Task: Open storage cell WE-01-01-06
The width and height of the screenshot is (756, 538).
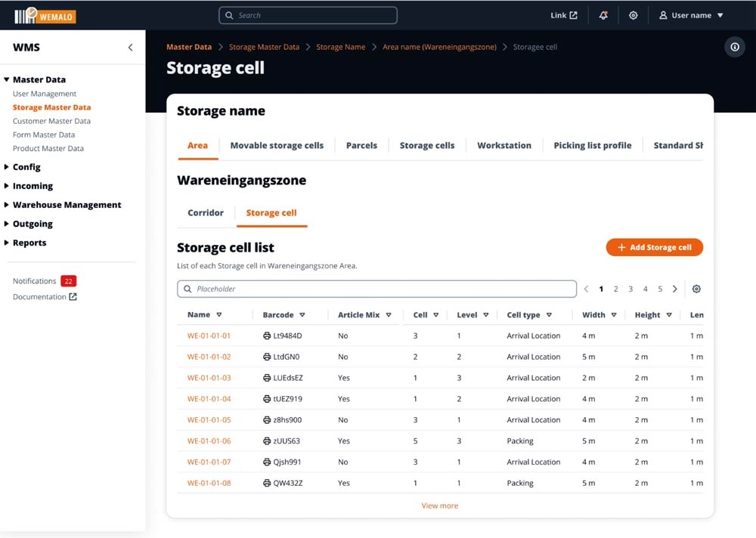Action: (209, 441)
